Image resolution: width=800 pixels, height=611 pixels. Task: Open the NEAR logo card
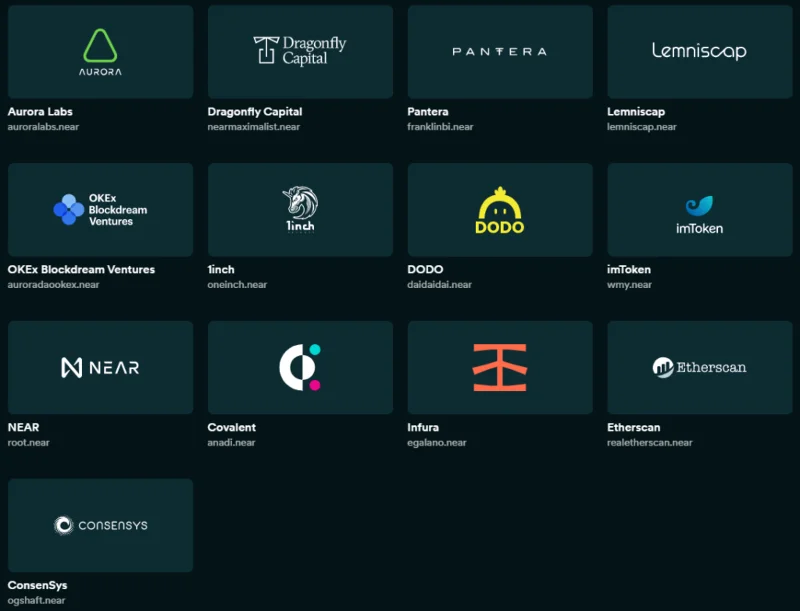[x=101, y=367]
